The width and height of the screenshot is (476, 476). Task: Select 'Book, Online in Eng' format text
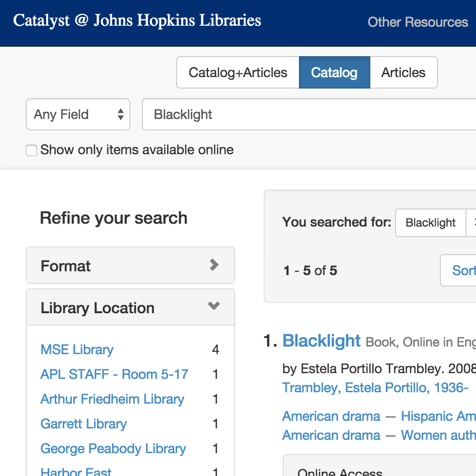[421, 342]
